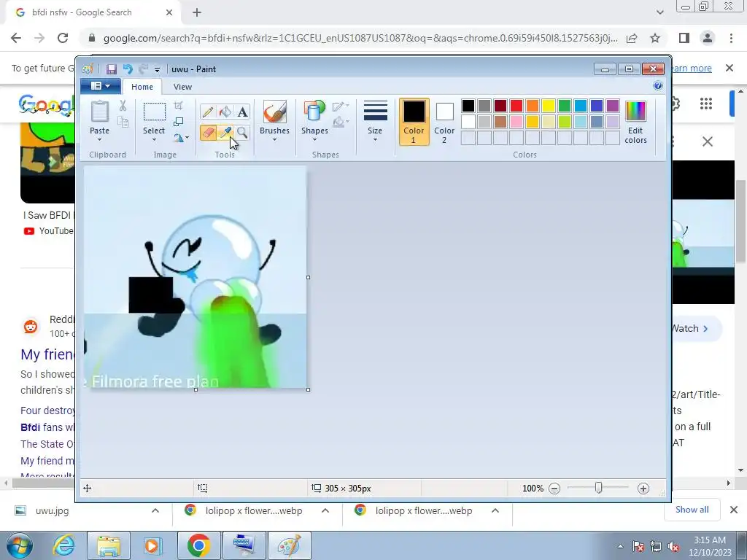747x560 pixels.
Task: Open Chrome profile avatar icon
Action: coord(708,38)
